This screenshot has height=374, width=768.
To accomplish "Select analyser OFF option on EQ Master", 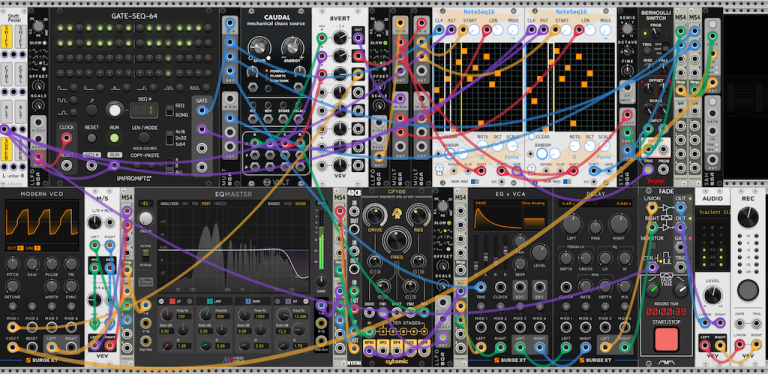I will [185, 203].
